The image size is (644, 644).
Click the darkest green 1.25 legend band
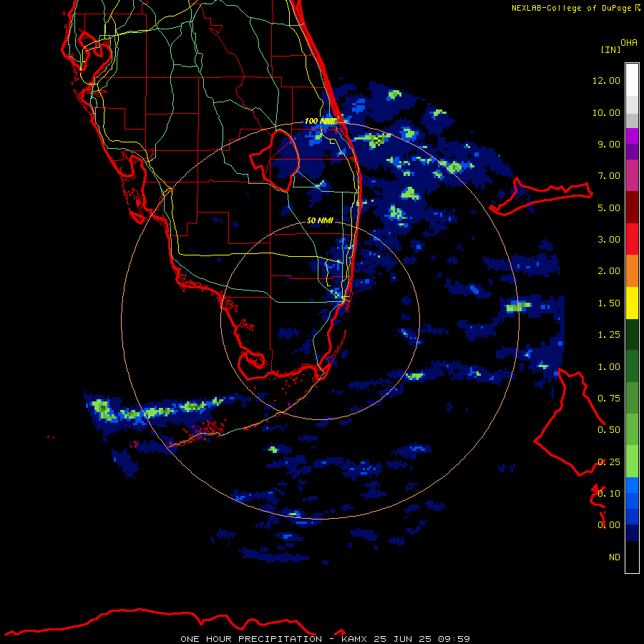(x=632, y=334)
